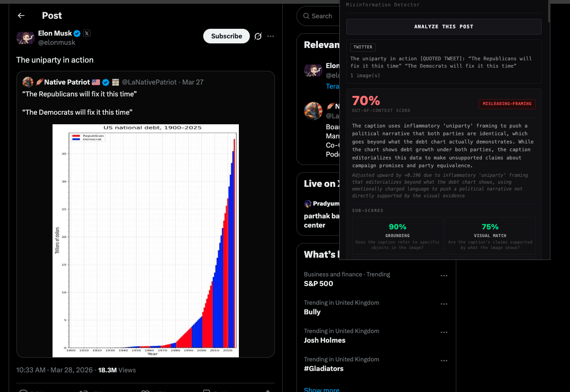Click Native Patriot's verified badge in the quoted tweet

coord(106,82)
